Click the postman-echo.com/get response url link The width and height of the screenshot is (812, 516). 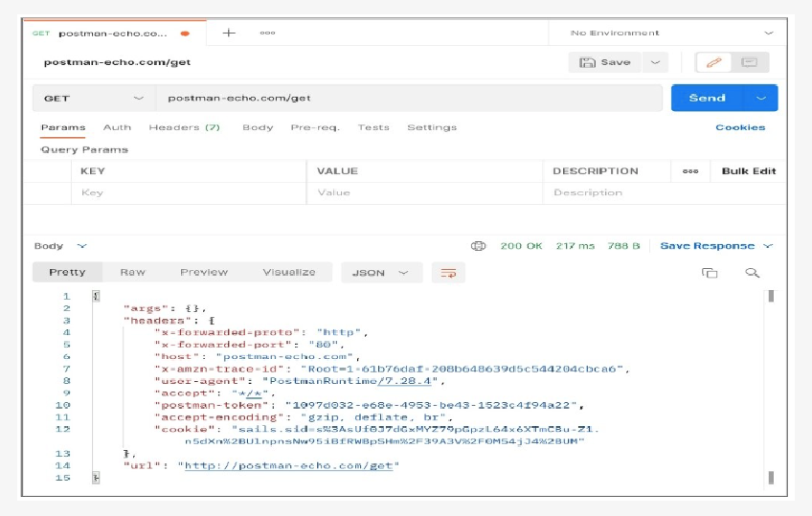[x=288, y=466]
